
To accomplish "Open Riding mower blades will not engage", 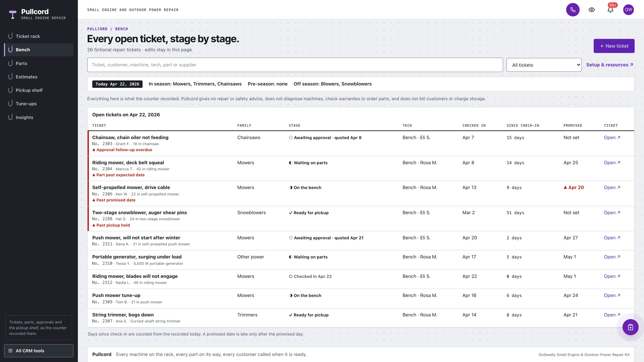I will click(x=612, y=276).
